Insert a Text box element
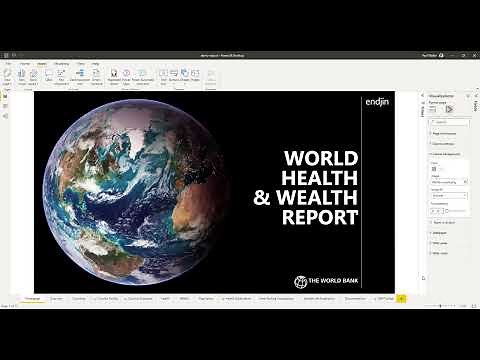The width and height of the screenshot is (480, 360). (163, 77)
